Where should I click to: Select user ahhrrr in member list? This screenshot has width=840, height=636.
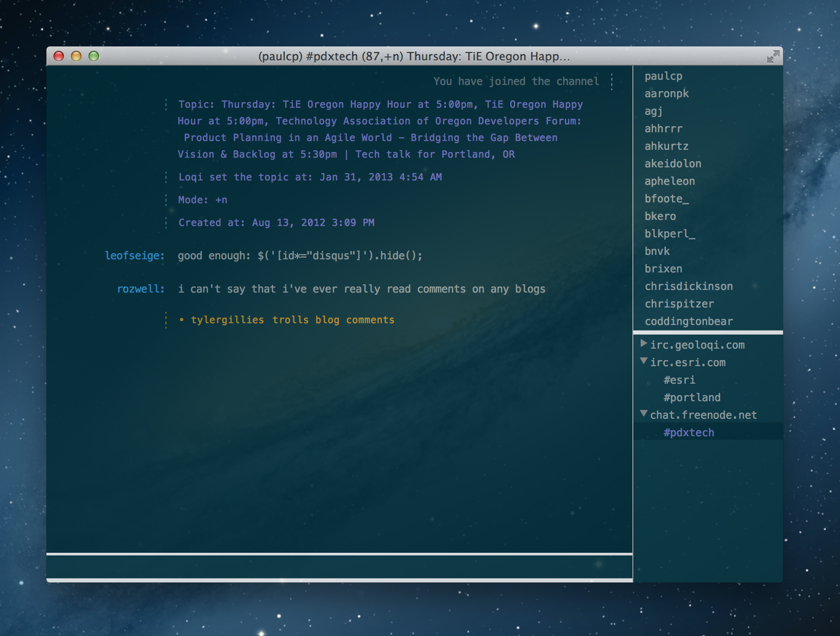(x=663, y=129)
